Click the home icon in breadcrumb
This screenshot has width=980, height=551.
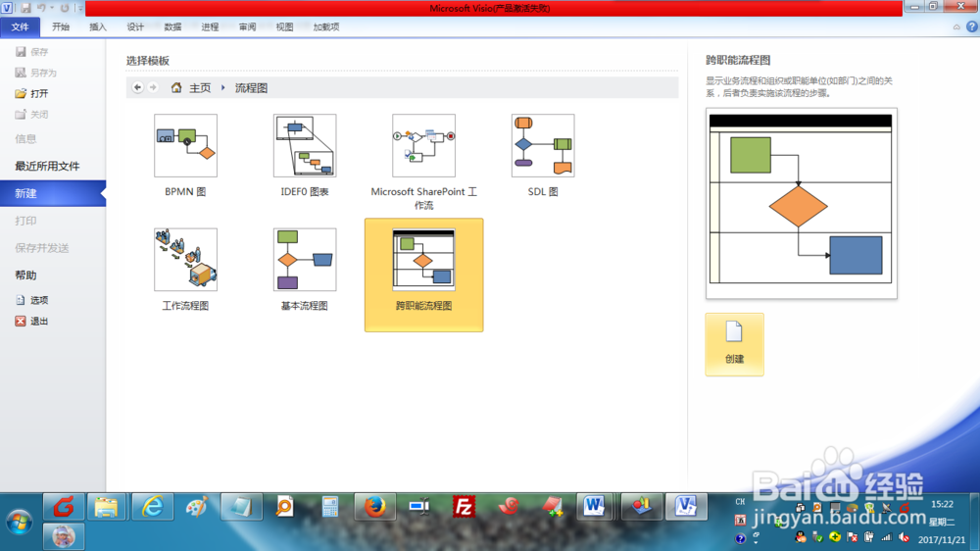coord(176,87)
